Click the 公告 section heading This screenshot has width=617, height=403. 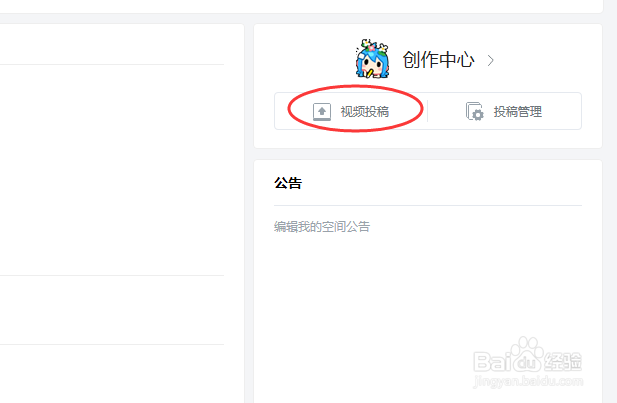point(288,183)
